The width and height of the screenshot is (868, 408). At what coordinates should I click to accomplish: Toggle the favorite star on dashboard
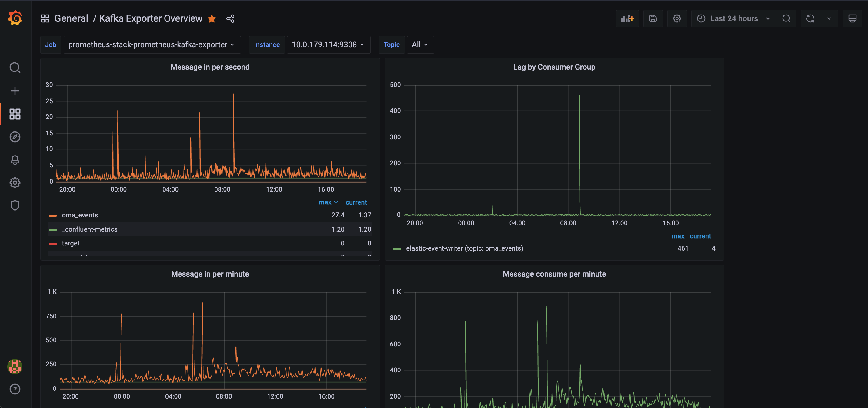tap(212, 18)
